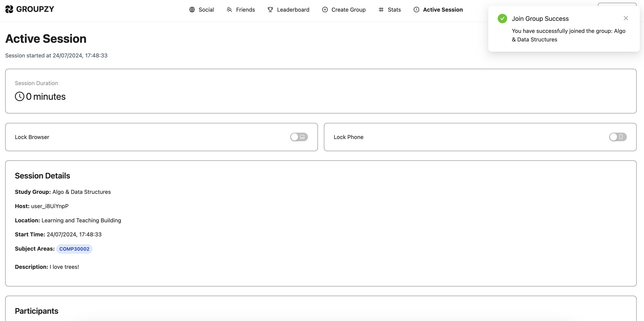Click the host name user_i8UiYnpP
Viewport: 644px width, 321px height.
click(50, 206)
